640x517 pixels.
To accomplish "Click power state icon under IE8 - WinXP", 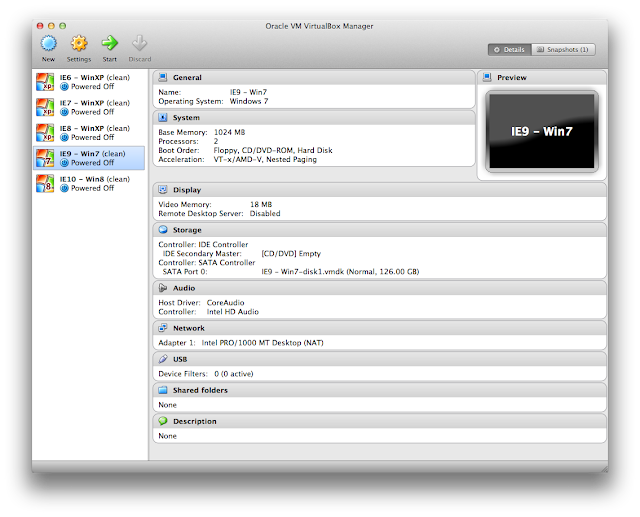I will pyautogui.click(x=64, y=137).
